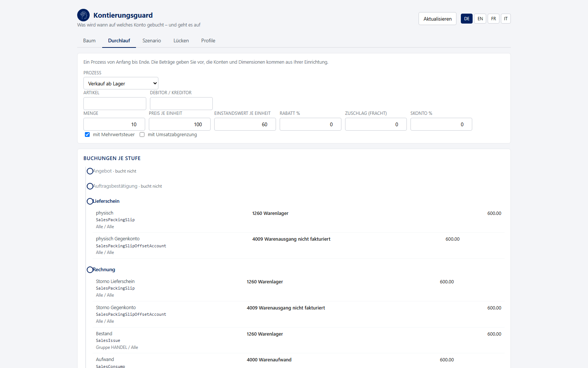Click '4009 Warenausgang nicht fakturiert' under Lieferschein
The height and width of the screenshot is (368, 588).
point(291,239)
